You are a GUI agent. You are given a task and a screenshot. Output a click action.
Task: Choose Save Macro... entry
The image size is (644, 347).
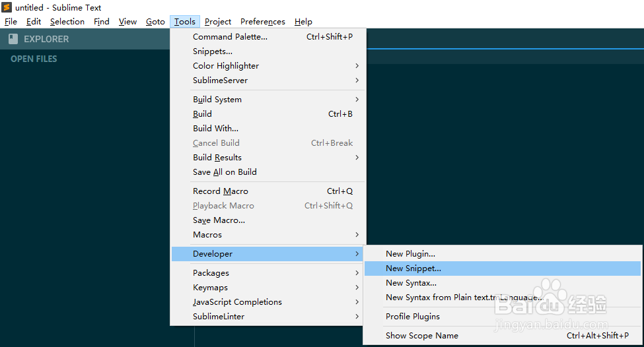[268, 220]
